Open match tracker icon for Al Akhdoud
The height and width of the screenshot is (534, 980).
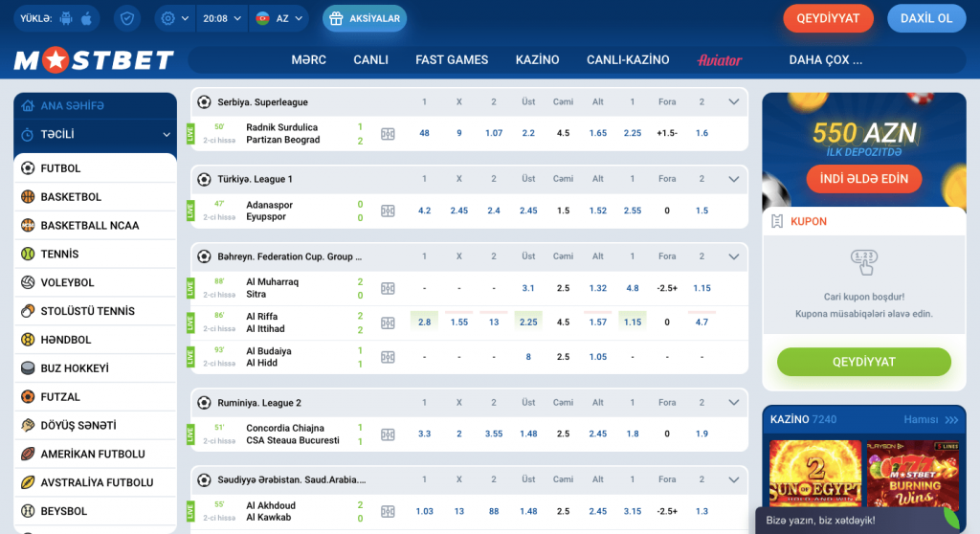tap(389, 511)
